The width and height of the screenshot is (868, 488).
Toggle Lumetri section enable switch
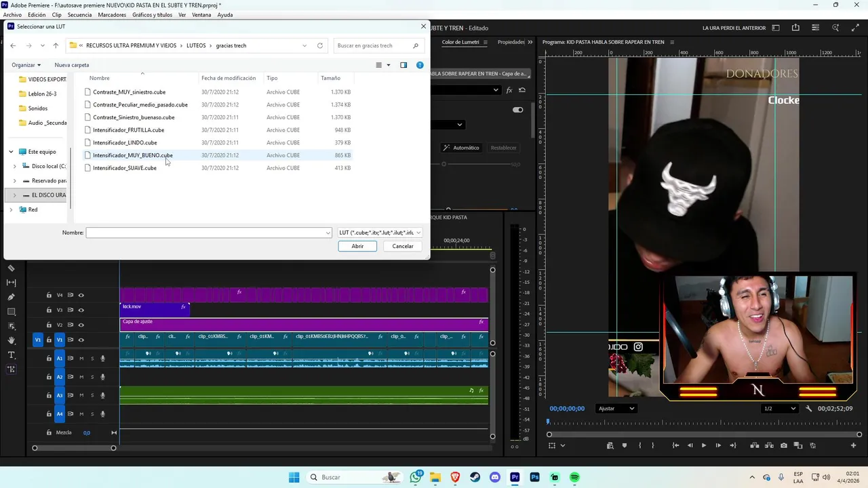point(518,110)
